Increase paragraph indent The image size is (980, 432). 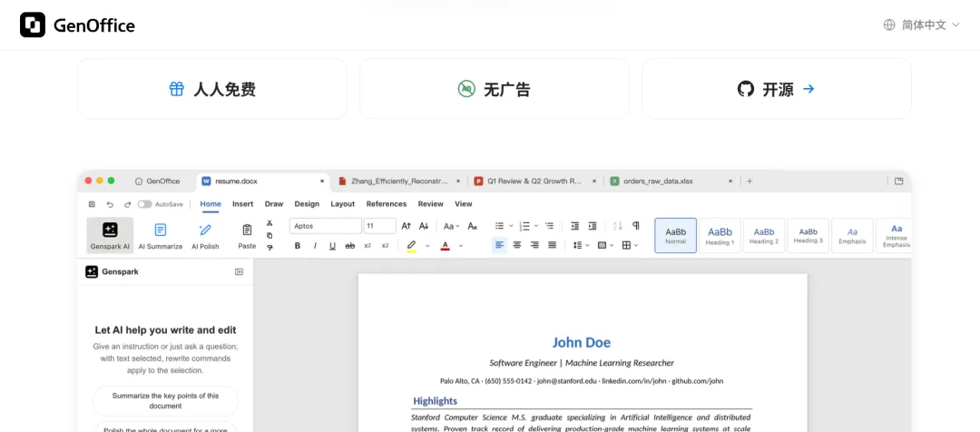(x=593, y=226)
